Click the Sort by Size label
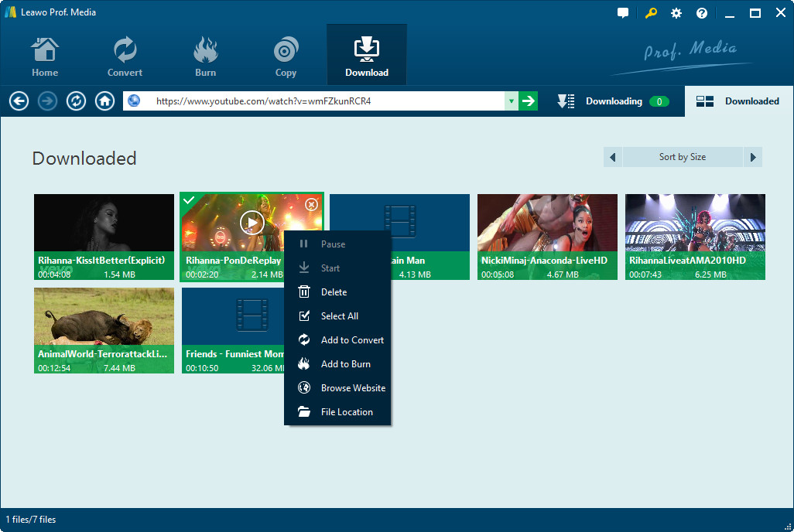Screen dimensions: 794x532 point(682,157)
